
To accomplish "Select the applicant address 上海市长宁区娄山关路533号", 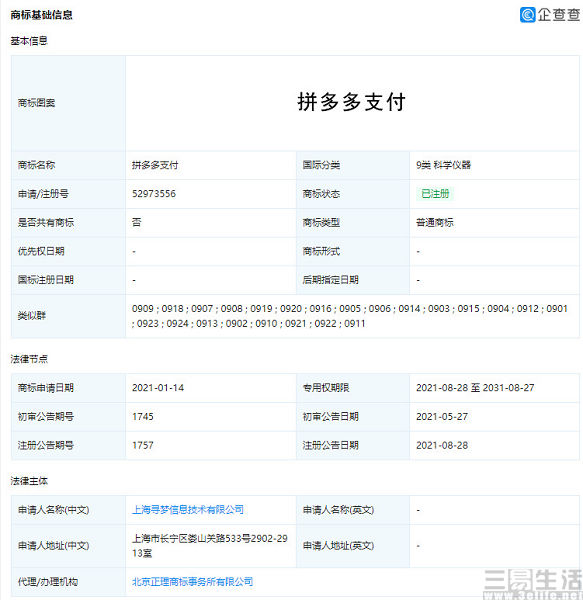I will point(210,546).
